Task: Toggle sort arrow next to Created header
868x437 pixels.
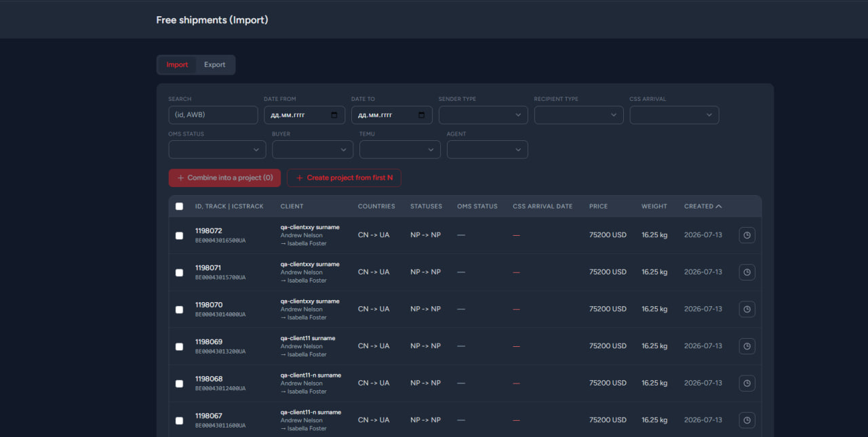Action: pos(719,206)
